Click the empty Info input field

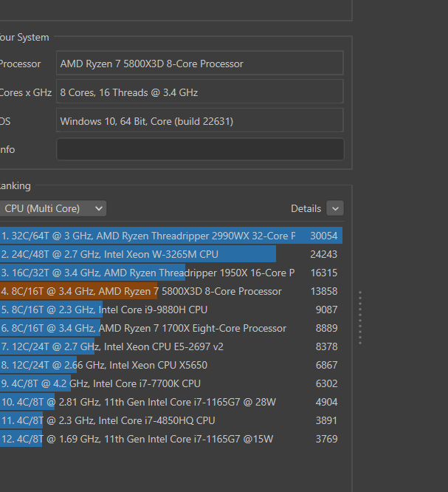[x=200, y=149]
